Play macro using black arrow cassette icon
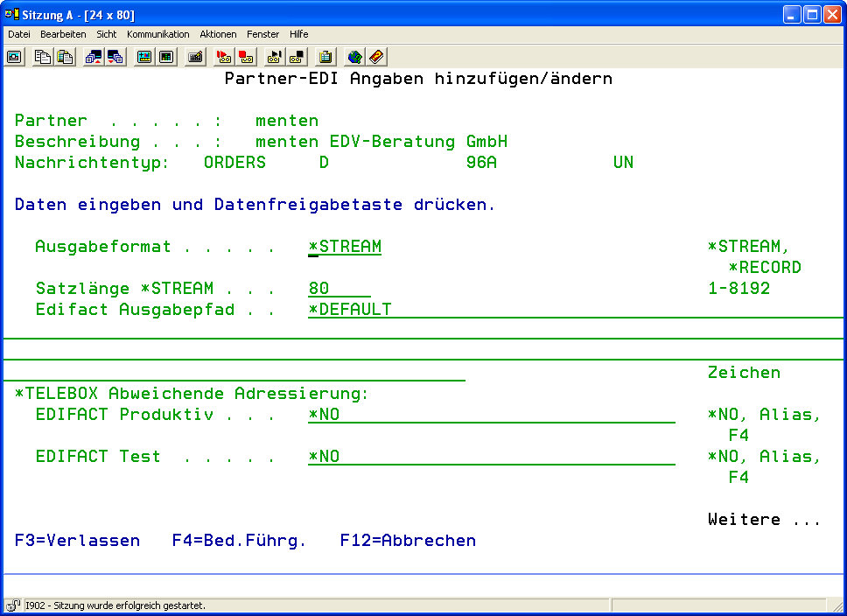 (275, 57)
